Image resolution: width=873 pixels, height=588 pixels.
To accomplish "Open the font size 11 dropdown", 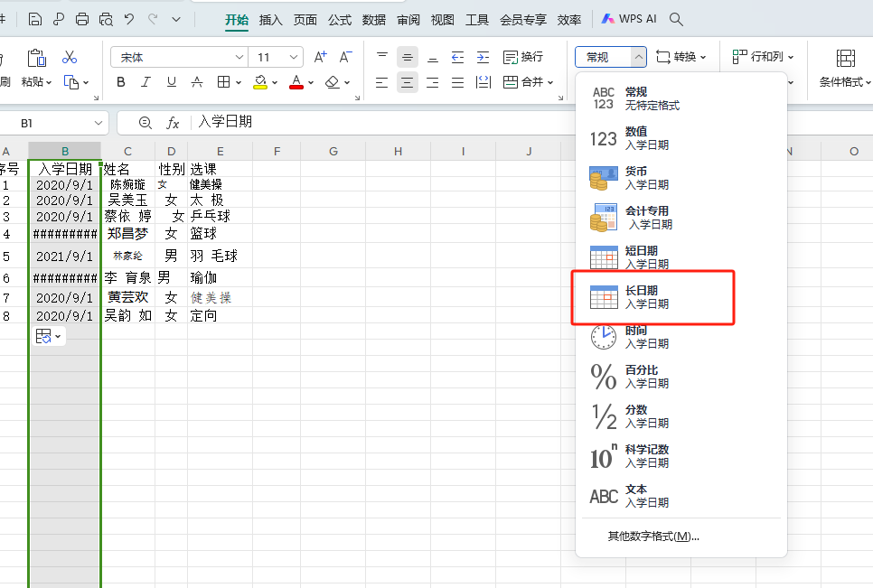I will click(x=294, y=57).
